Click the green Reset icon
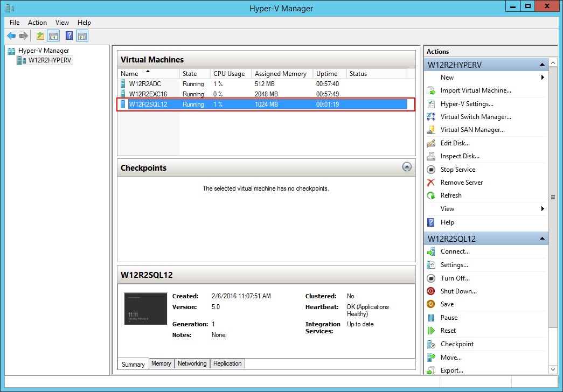 pyautogui.click(x=431, y=331)
